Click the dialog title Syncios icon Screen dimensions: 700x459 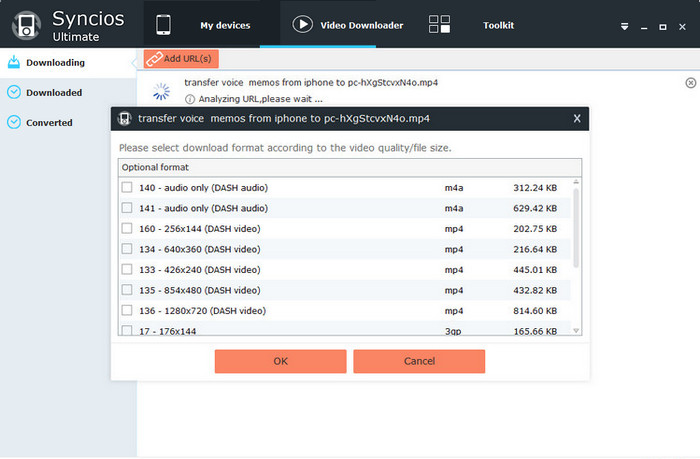tap(125, 119)
